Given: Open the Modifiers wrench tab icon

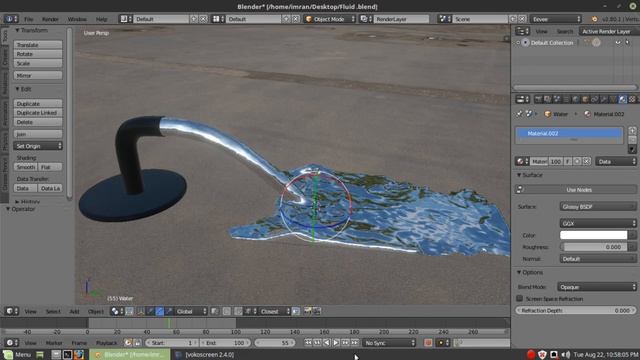Looking at the screenshot, I should click(604, 99).
